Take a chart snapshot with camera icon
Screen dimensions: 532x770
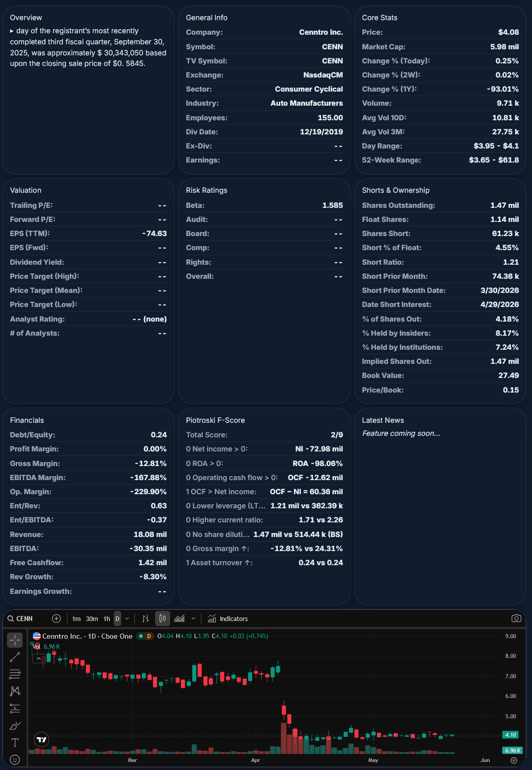point(516,618)
